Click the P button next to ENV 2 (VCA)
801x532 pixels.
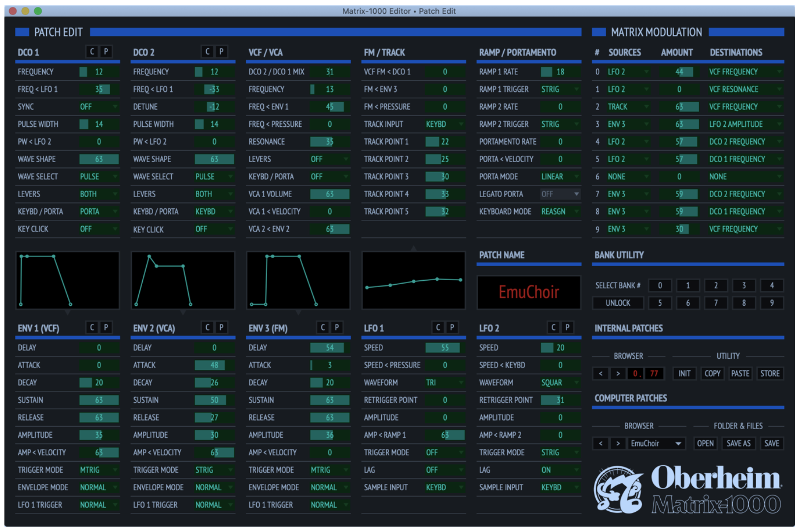click(x=221, y=327)
